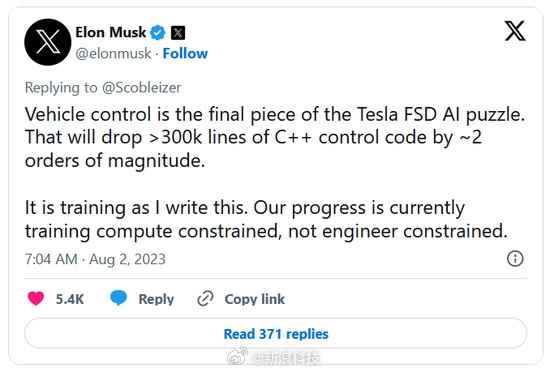550x372 pixels.
Task: Click the X logo profile avatar
Action: [48, 42]
